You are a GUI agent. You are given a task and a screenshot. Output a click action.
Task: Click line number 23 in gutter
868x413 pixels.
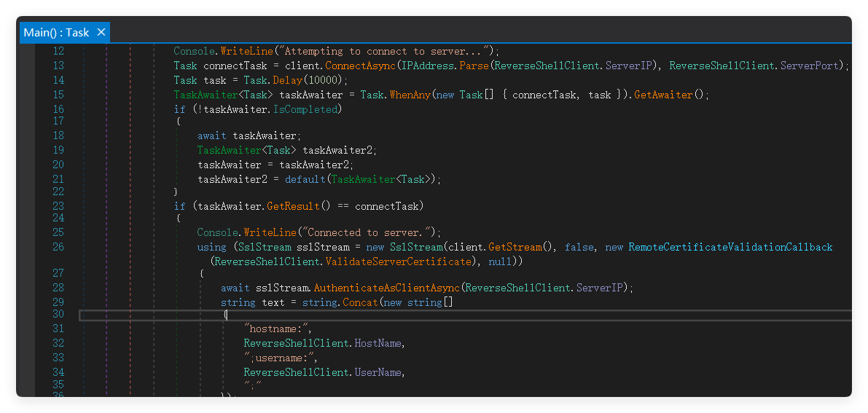(x=58, y=206)
